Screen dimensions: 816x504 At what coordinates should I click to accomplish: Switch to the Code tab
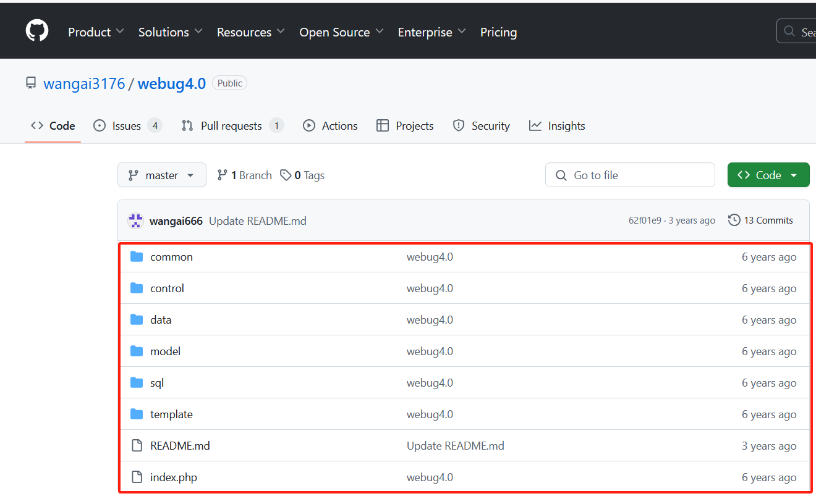click(53, 125)
